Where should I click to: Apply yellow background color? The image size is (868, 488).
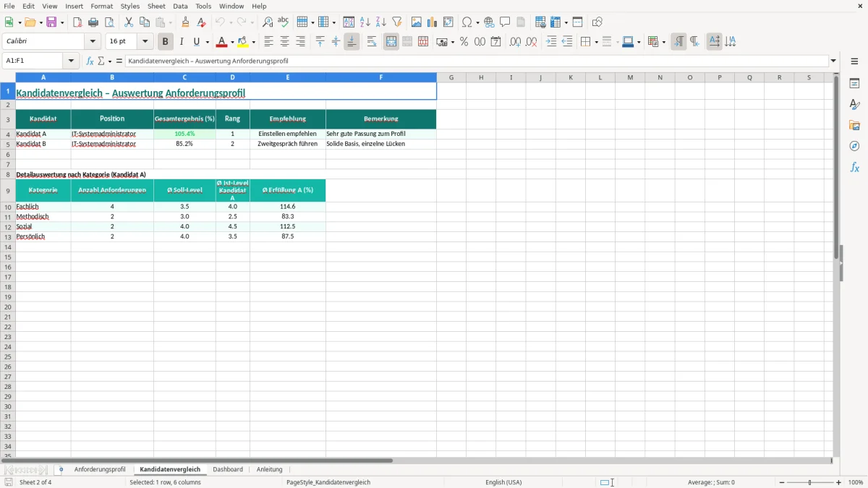pos(243,42)
